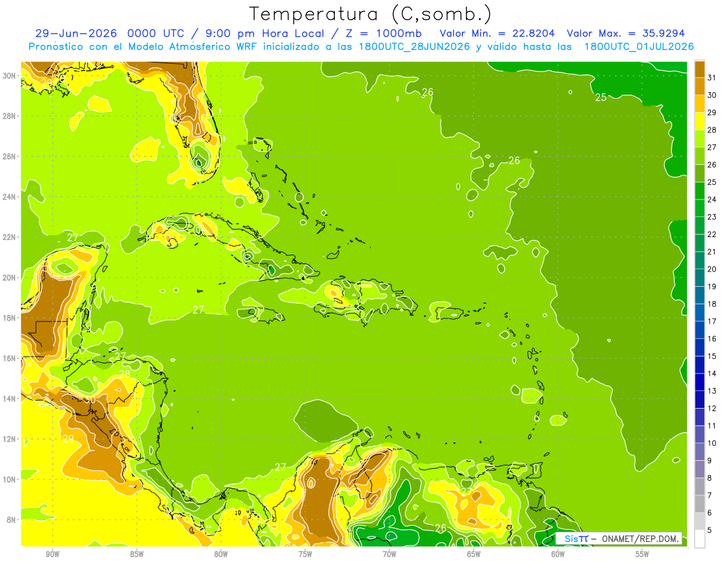Screen dimensions: 728x562
Task: Click the '1800UTC_01JUL2026' valid-until time
Action: tap(639, 47)
